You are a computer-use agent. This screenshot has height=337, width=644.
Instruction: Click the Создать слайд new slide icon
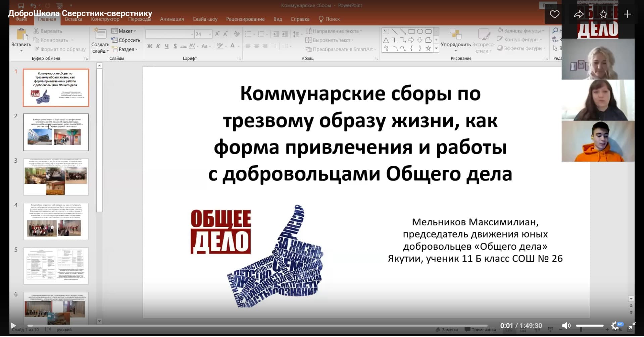point(100,34)
